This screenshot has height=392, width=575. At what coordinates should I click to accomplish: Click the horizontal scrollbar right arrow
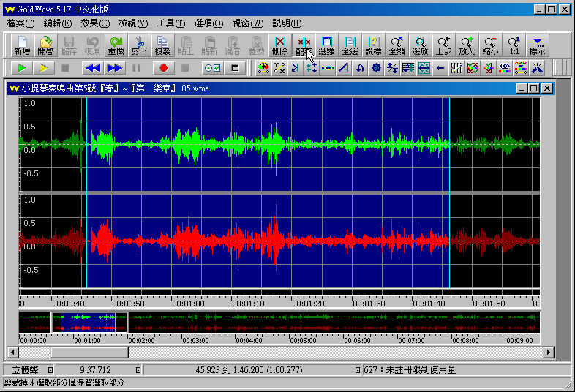(548, 353)
